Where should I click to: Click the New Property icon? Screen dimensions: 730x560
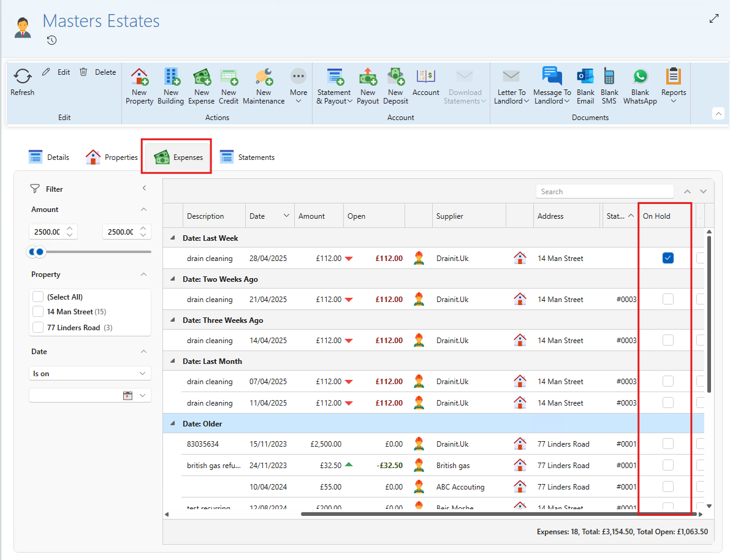tap(139, 77)
